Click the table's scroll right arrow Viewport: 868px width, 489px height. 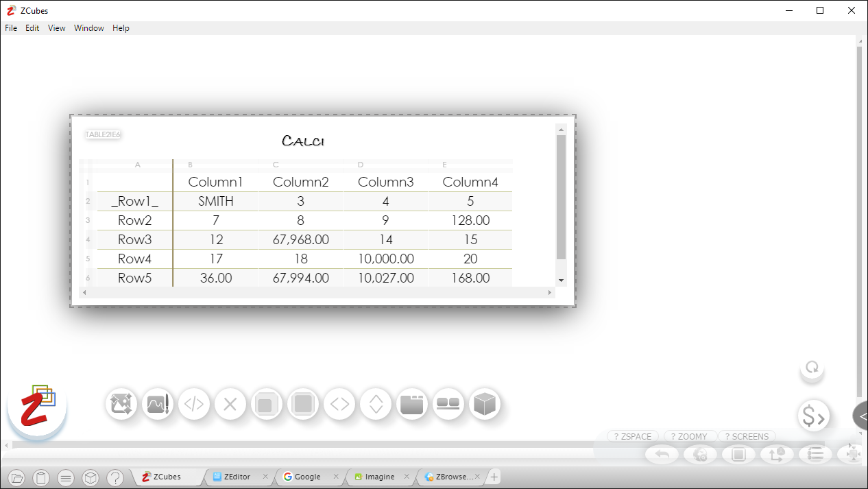point(549,293)
